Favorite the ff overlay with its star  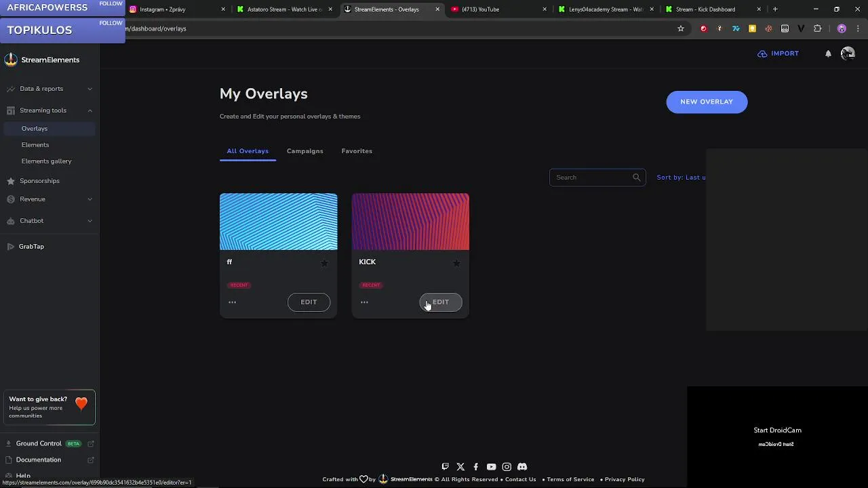pyautogui.click(x=324, y=263)
